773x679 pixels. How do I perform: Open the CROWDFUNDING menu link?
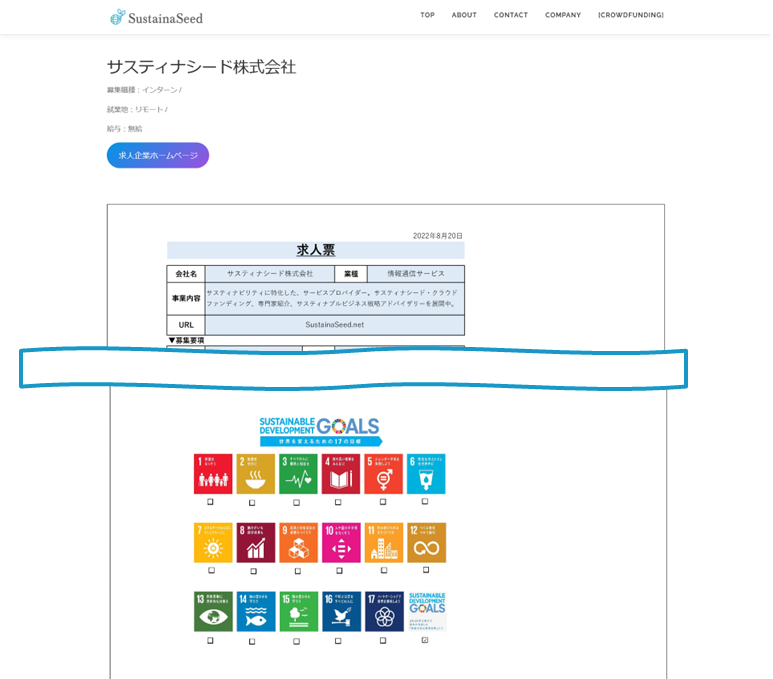(631, 15)
